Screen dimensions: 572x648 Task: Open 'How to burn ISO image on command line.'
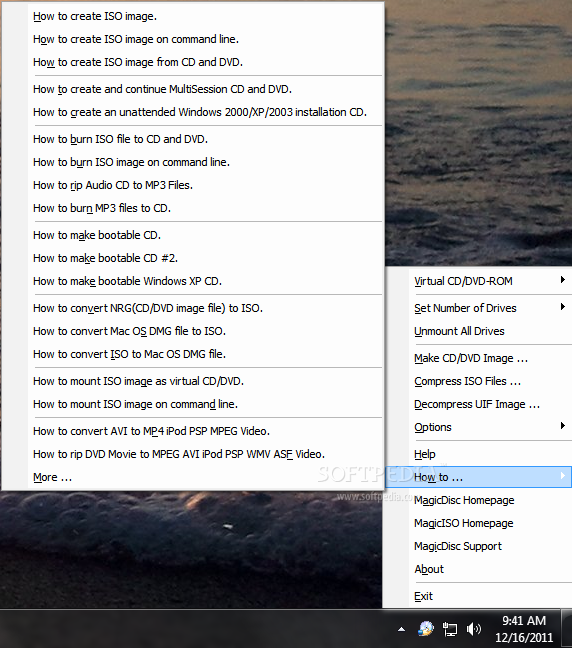(x=193, y=162)
